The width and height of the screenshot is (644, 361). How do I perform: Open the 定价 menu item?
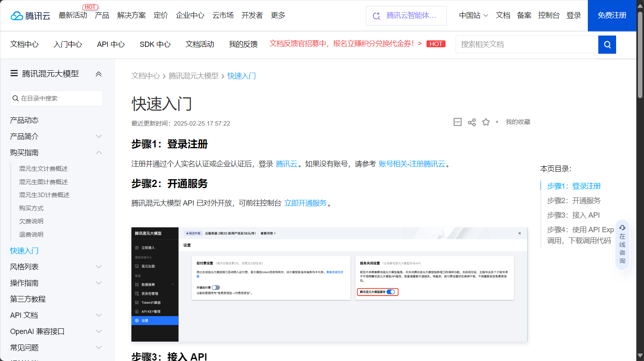(x=160, y=15)
